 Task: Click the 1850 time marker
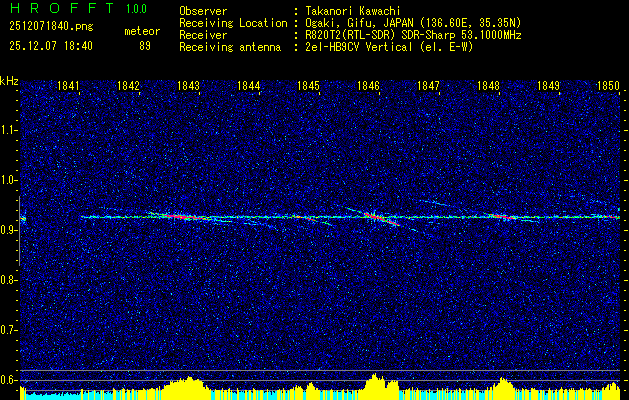coord(608,86)
